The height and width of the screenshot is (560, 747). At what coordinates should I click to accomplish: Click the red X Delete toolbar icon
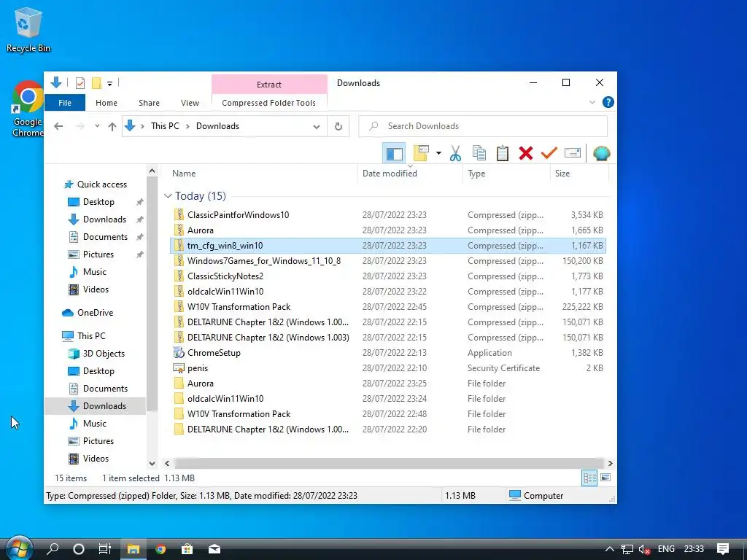click(x=526, y=153)
